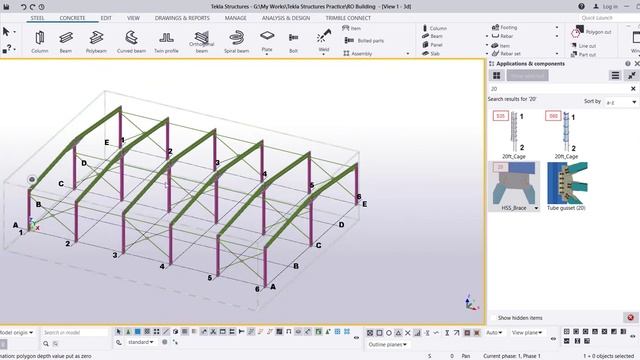Open the catalog menu hamburger icon

pyautogui.click(x=615, y=76)
